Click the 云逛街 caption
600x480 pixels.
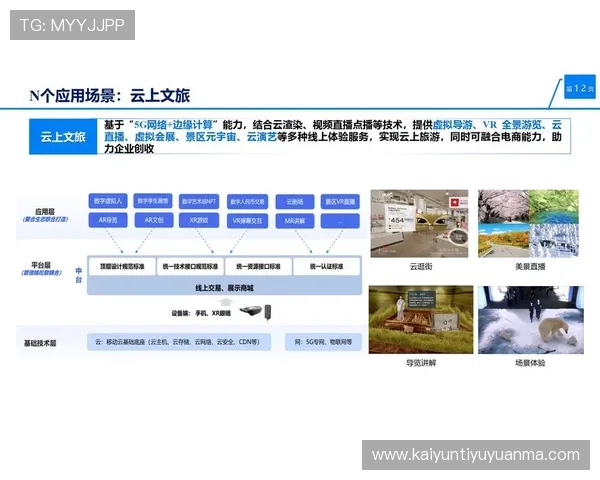pyautogui.click(x=421, y=266)
